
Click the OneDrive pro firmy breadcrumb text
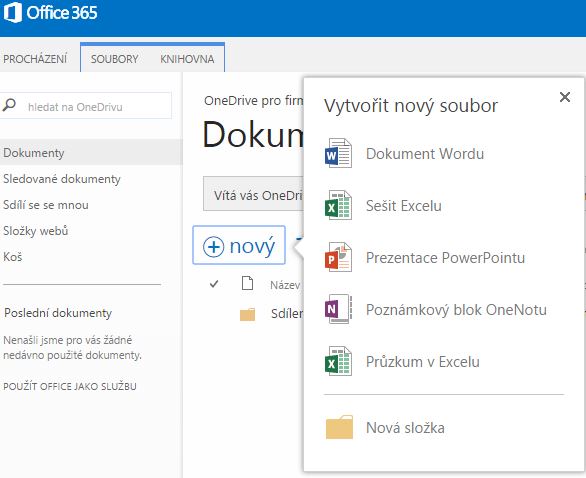pyautogui.click(x=254, y=101)
